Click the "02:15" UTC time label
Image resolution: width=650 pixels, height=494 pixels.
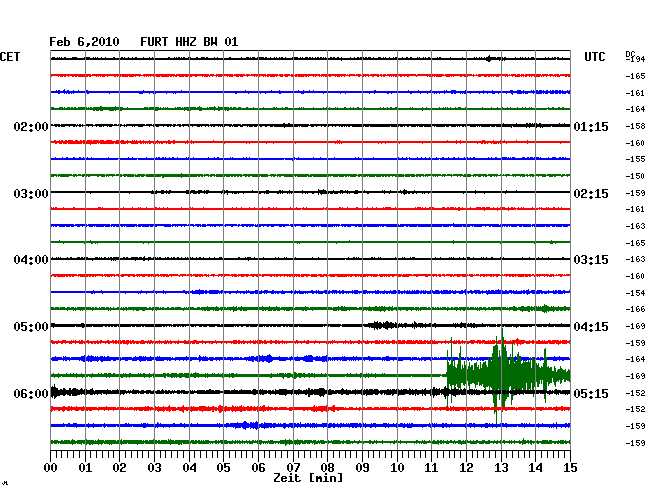click(x=591, y=194)
